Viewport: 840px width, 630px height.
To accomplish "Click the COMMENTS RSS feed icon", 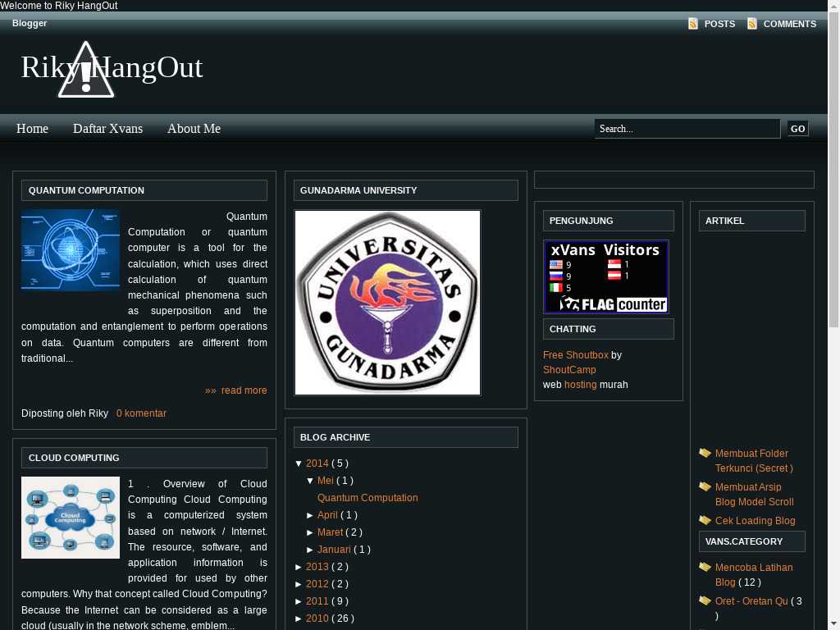I will (x=752, y=24).
